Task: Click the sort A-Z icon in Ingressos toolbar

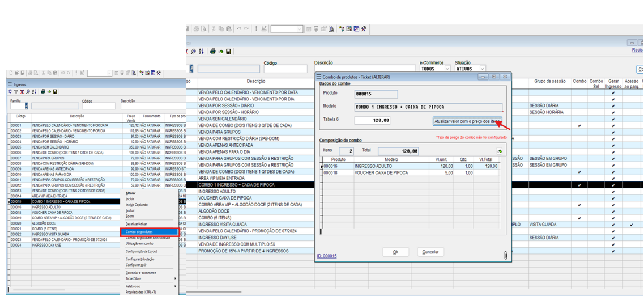Action: 33,91
